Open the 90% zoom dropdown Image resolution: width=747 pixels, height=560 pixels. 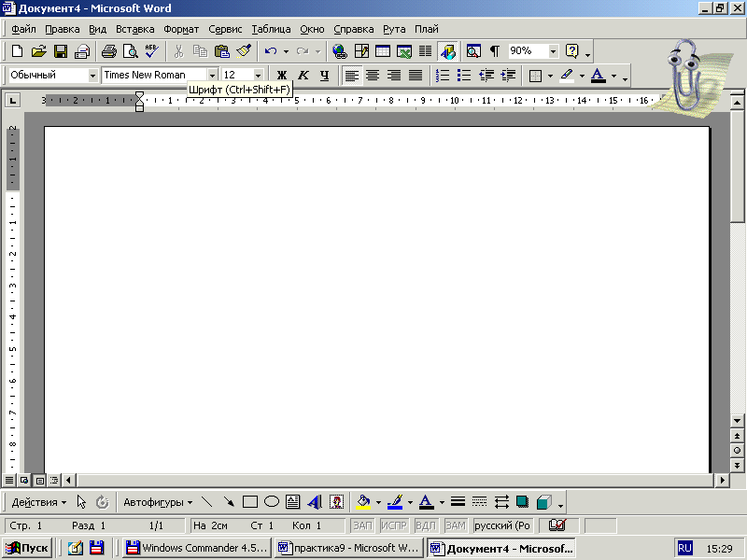click(x=553, y=51)
